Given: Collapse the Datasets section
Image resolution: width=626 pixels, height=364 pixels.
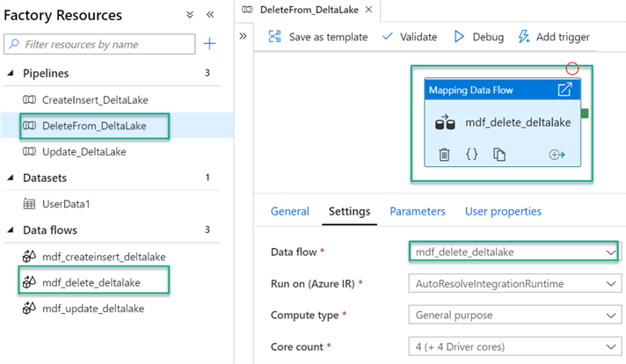Looking at the screenshot, I should coord(10,178).
